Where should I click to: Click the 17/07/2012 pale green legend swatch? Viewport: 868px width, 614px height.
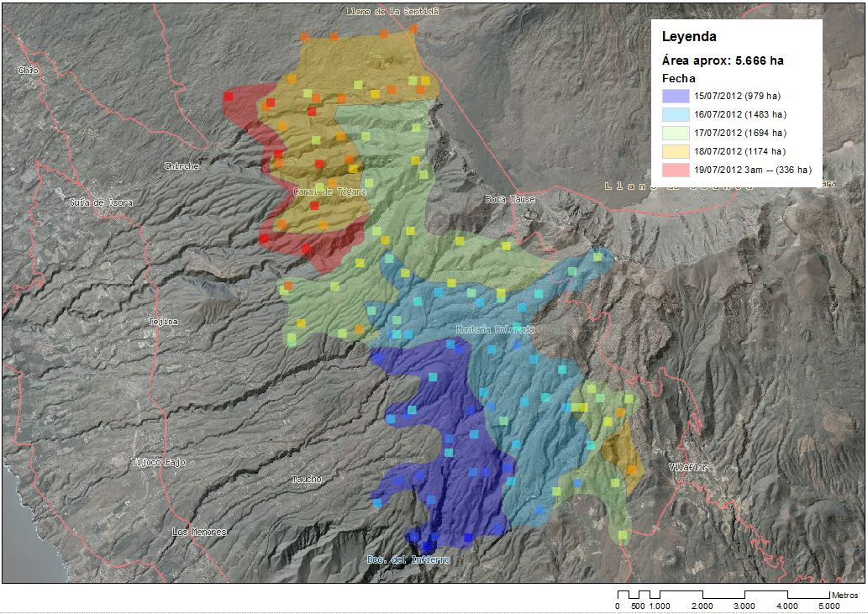coord(676,133)
